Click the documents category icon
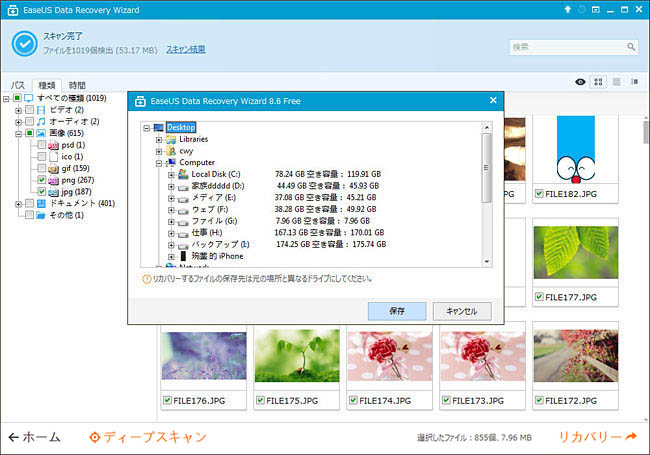650x455 pixels. coord(41,203)
